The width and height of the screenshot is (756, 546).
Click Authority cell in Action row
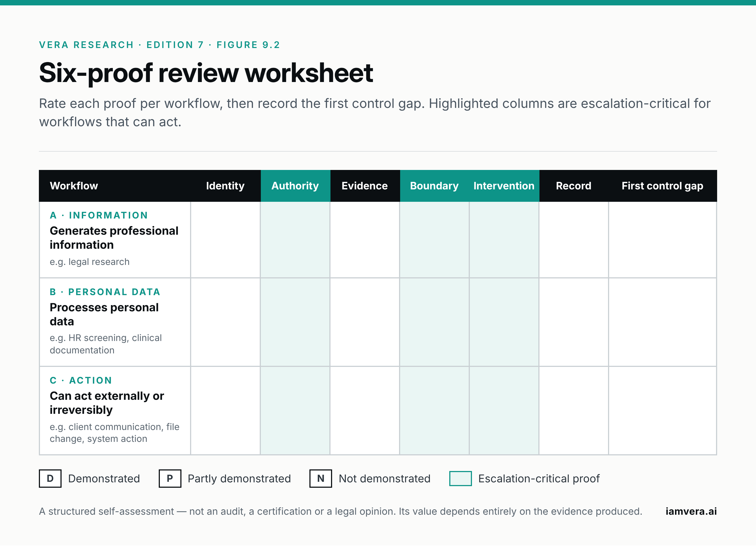click(x=295, y=410)
